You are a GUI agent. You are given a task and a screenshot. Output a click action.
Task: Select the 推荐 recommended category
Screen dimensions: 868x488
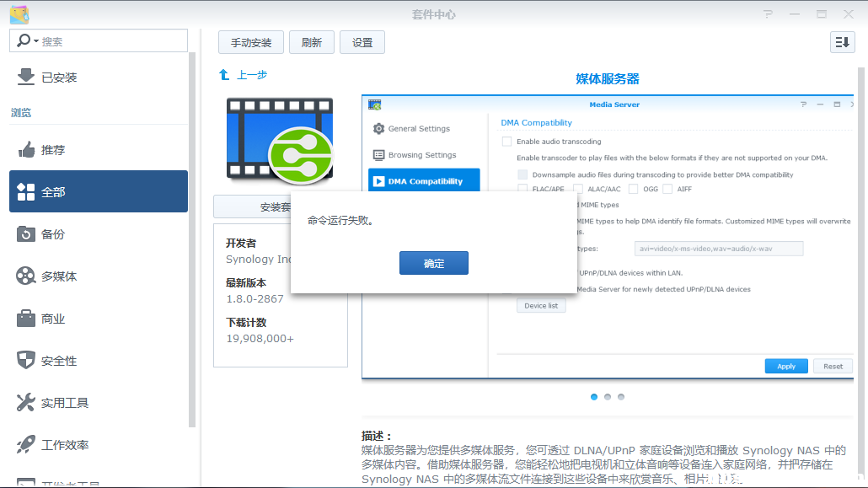[x=99, y=150]
